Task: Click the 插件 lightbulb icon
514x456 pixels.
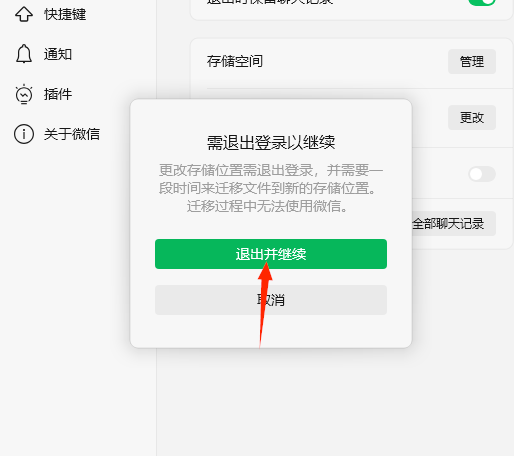Action: tap(24, 94)
